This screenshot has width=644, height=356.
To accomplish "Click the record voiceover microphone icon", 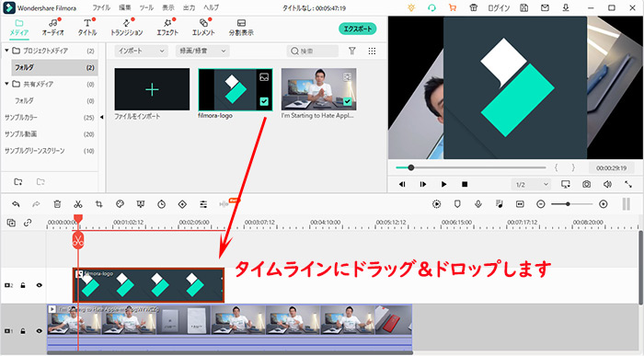I will (x=478, y=204).
